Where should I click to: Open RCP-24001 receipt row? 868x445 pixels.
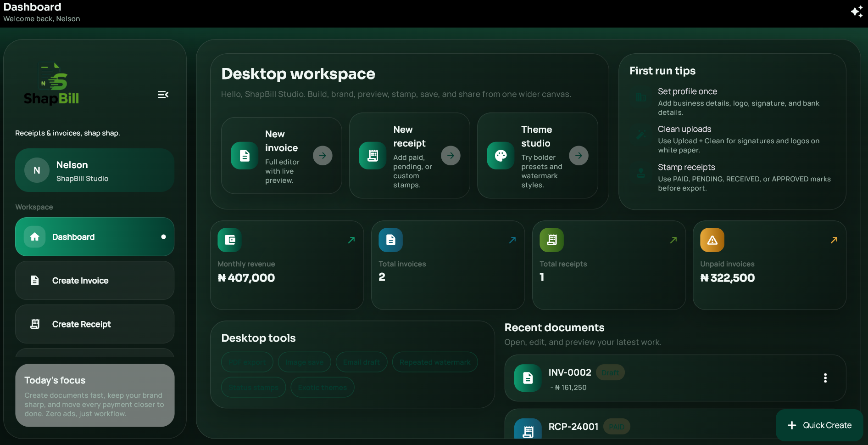click(x=675, y=424)
